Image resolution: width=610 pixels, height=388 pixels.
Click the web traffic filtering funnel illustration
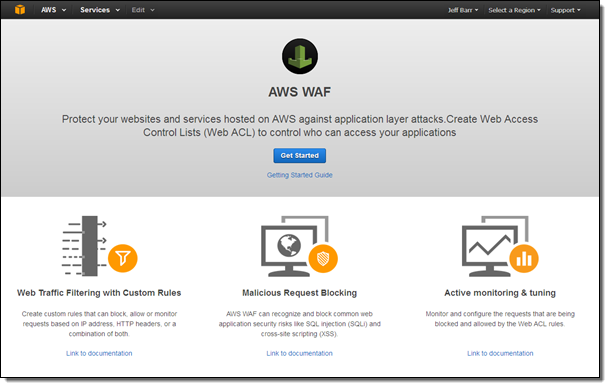pos(99,246)
